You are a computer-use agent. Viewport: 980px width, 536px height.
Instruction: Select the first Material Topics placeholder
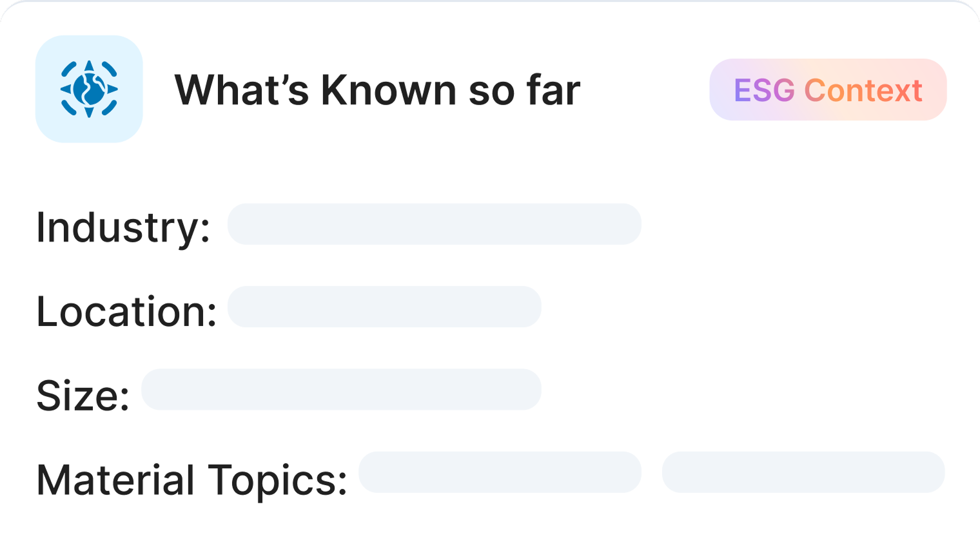500,472
